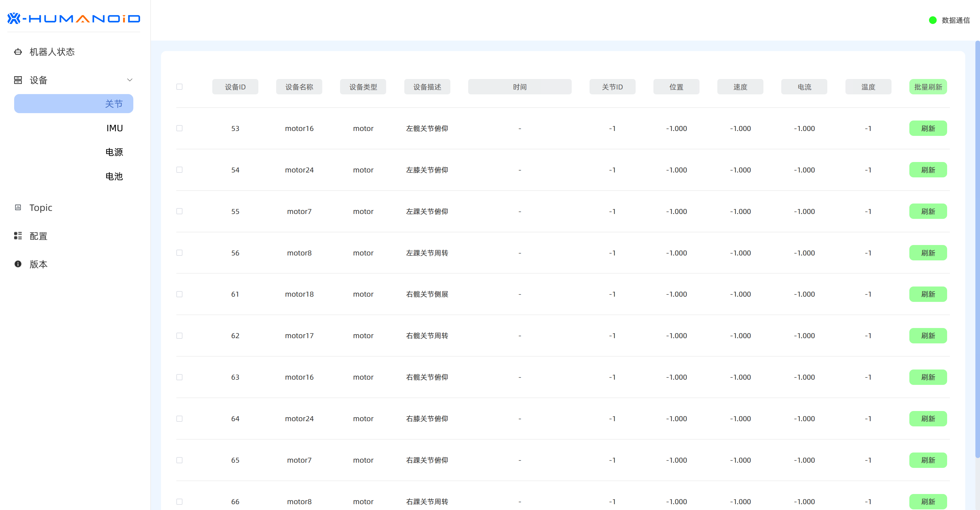The image size is (980, 510).
Task: Open the 电源 submenu item
Action: click(114, 152)
